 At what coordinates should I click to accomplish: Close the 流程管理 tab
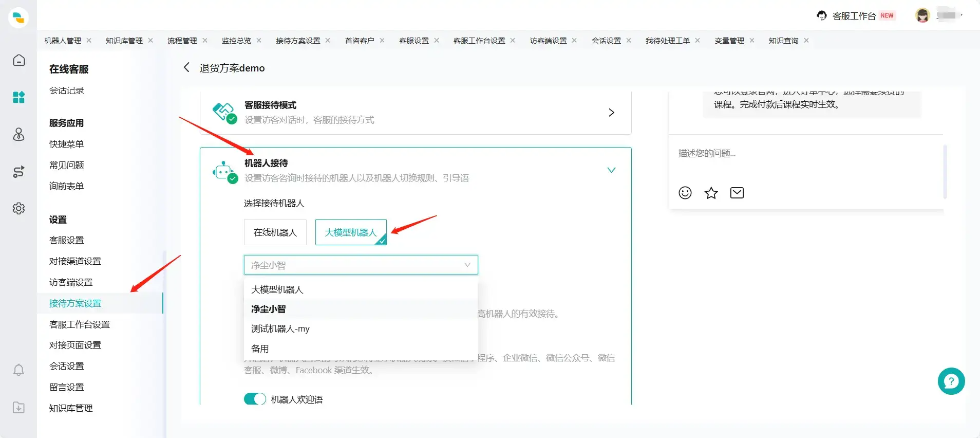(205, 40)
